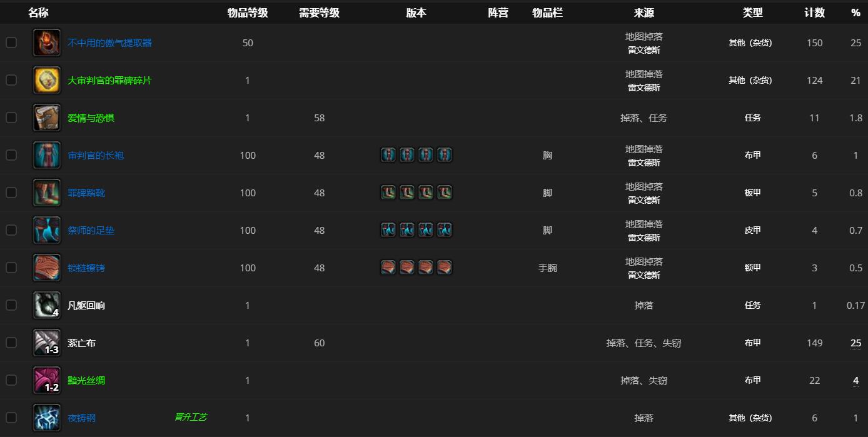Click the 黯光丝绸 silk icon
This screenshot has width=868, height=437.
pyautogui.click(x=47, y=380)
